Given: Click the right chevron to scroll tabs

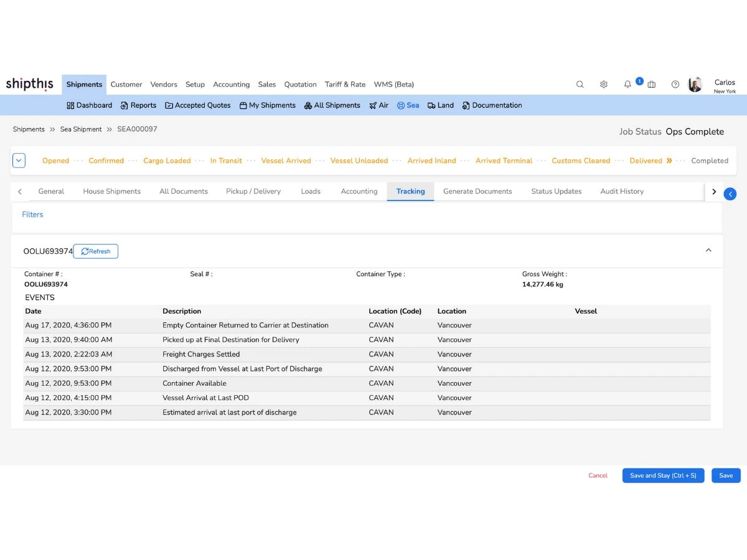Looking at the screenshot, I should tap(714, 191).
